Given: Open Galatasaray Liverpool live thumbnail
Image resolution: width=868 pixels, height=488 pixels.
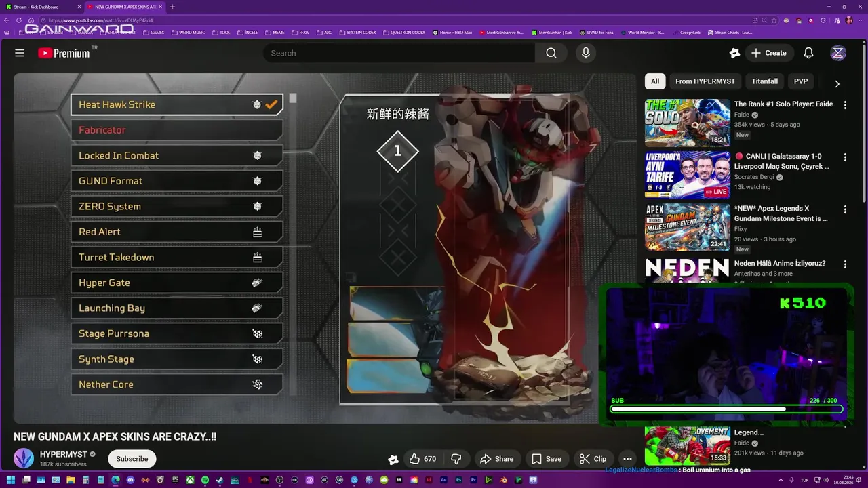Looking at the screenshot, I should click(688, 175).
